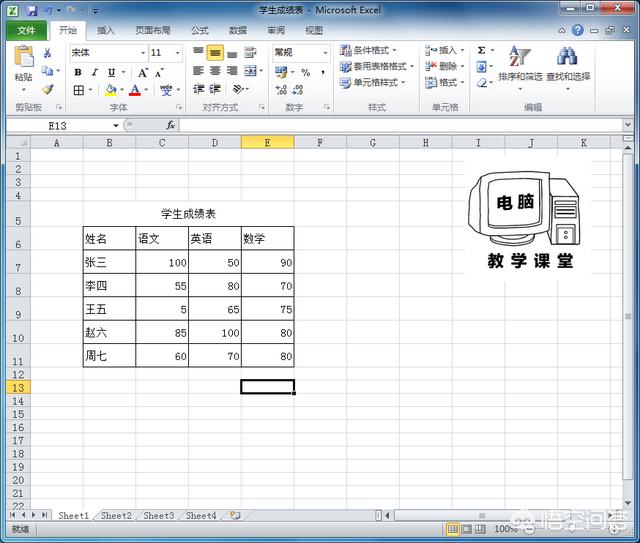Click the Conditional Formatting (条件格式) button
This screenshot has width=640, height=543.
tap(368, 50)
